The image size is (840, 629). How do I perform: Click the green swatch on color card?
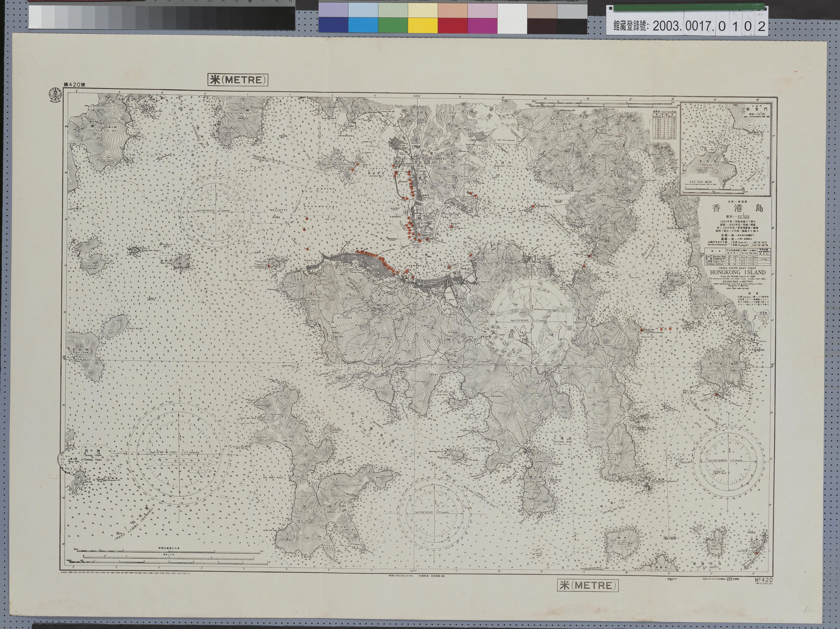pos(393,25)
